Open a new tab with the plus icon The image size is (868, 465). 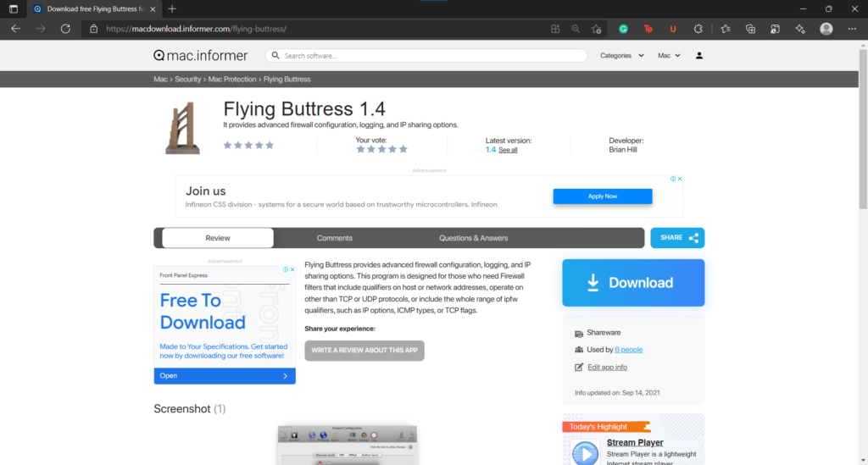click(x=172, y=8)
